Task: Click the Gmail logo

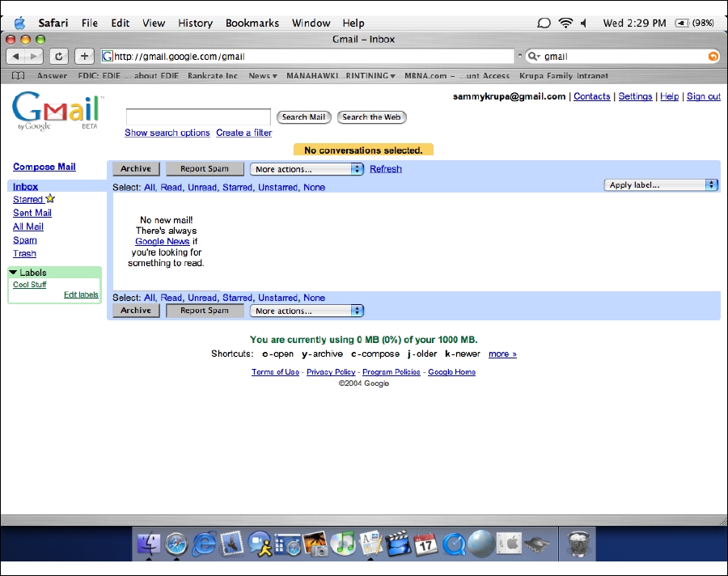Action: [x=58, y=111]
